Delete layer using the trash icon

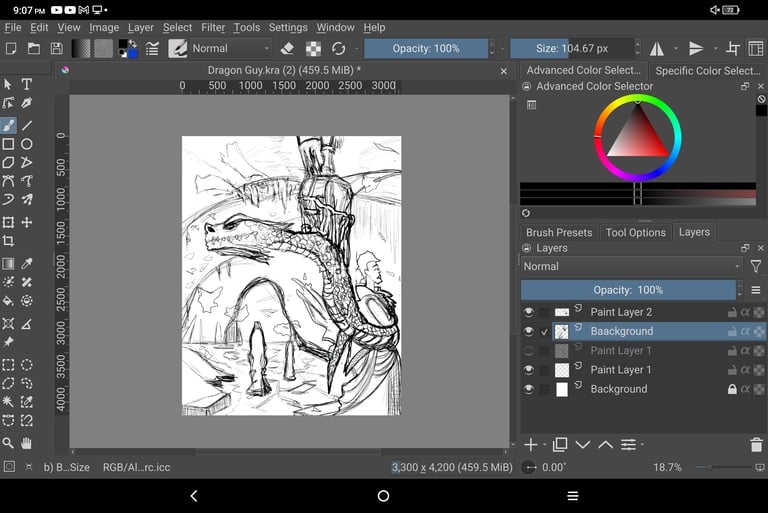pos(756,445)
